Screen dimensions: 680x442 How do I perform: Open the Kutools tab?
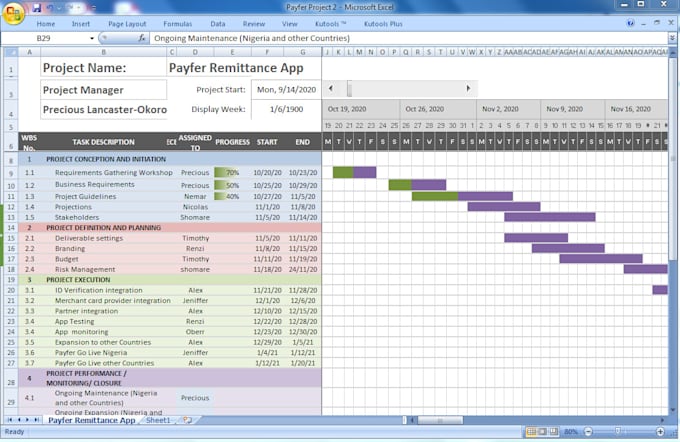[330, 24]
